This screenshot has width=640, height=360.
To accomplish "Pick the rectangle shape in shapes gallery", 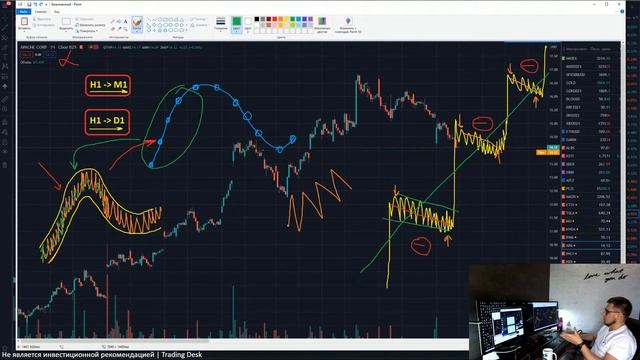I will coord(165,19).
